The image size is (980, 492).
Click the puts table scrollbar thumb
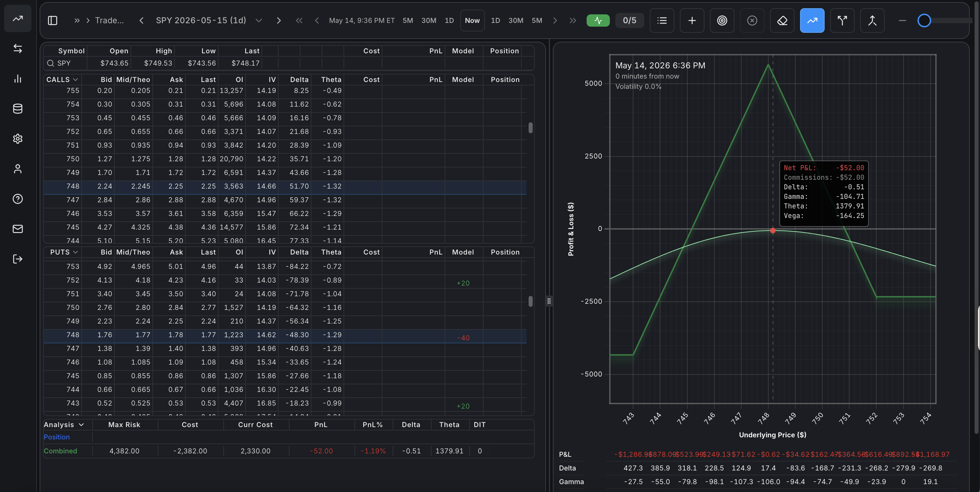click(x=530, y=301)
